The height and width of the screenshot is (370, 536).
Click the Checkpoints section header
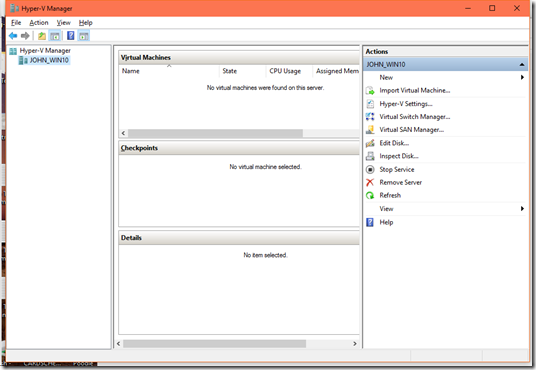pos(239,148)
